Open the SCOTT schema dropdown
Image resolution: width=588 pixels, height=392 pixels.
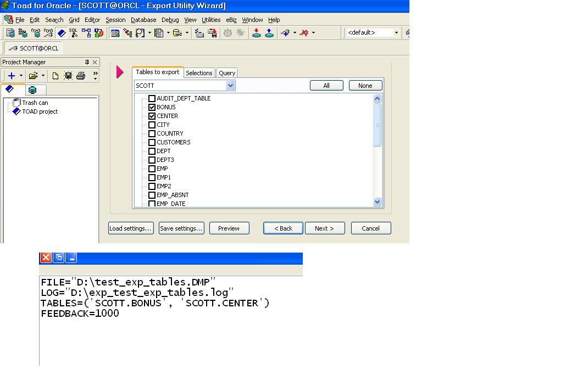tap(230, 86)
